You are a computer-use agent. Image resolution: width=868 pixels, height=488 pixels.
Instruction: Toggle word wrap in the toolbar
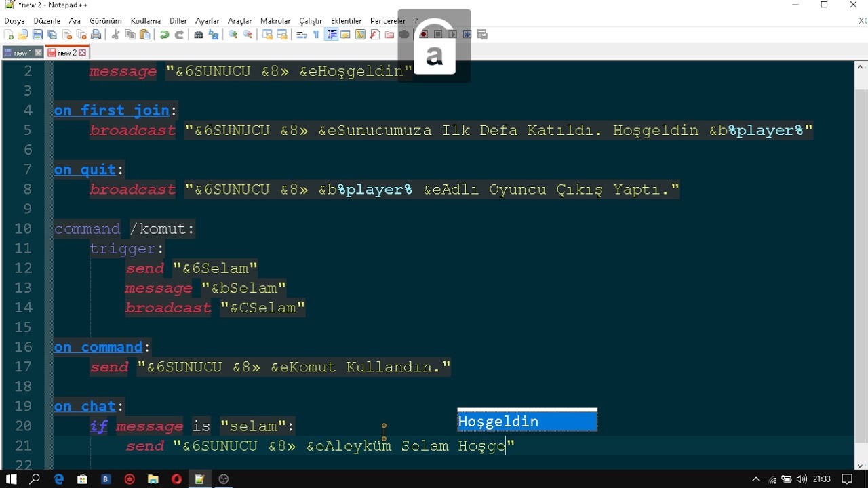pyautogui.click(x=301, y=35)
